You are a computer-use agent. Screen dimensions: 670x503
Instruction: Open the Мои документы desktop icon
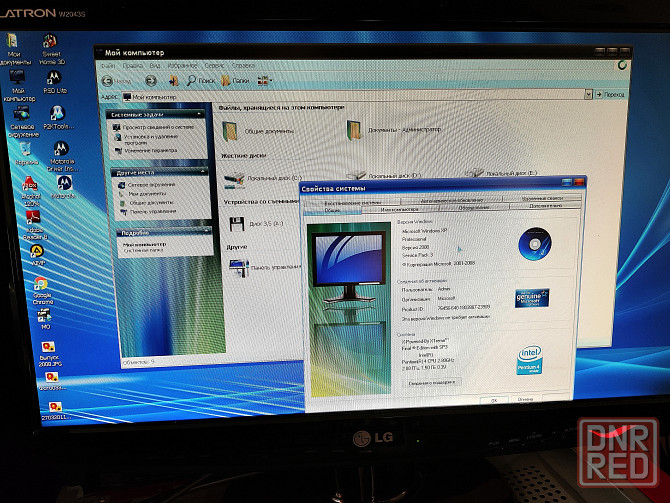[13, 49]
